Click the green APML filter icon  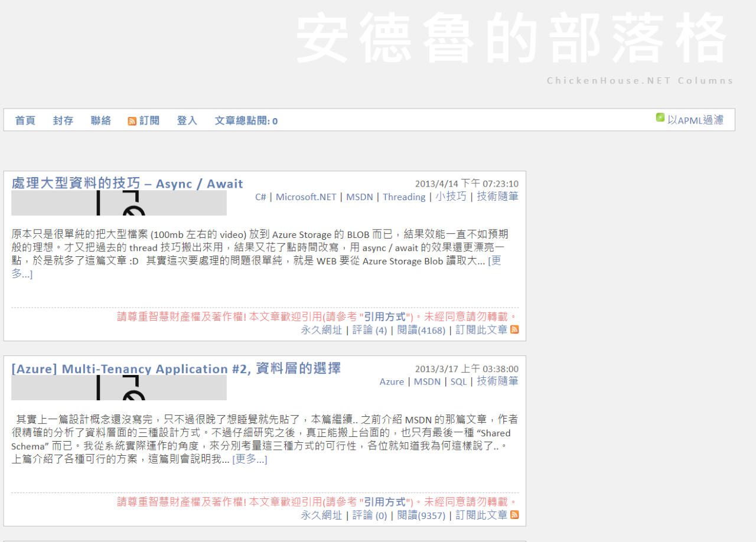coord(660,117)
